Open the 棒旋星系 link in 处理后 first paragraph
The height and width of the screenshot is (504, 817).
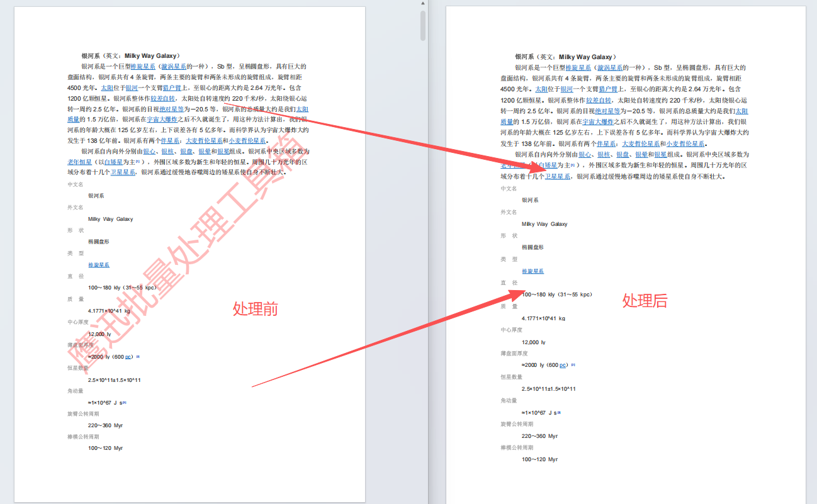click(x=578, y=67)
